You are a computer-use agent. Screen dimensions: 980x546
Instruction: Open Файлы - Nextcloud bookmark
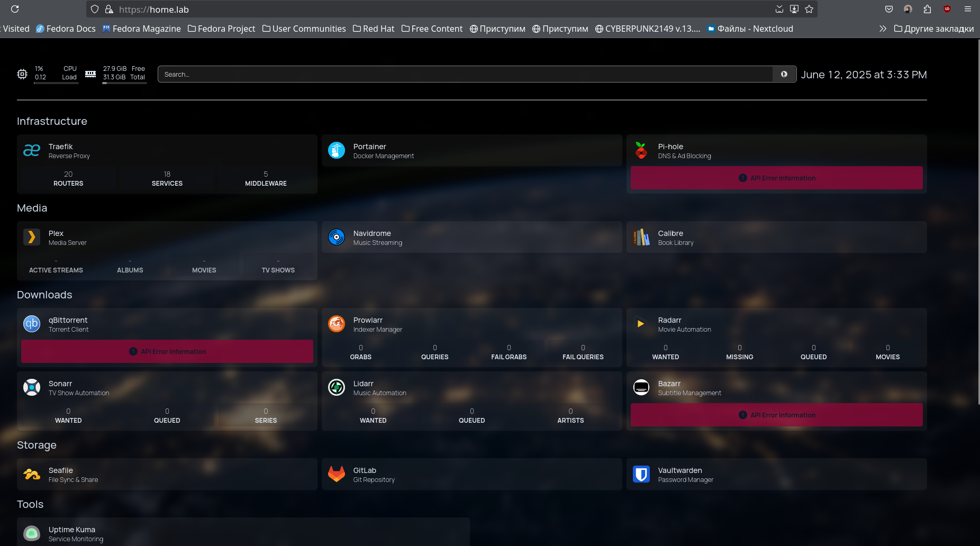(x=750, y=29)
